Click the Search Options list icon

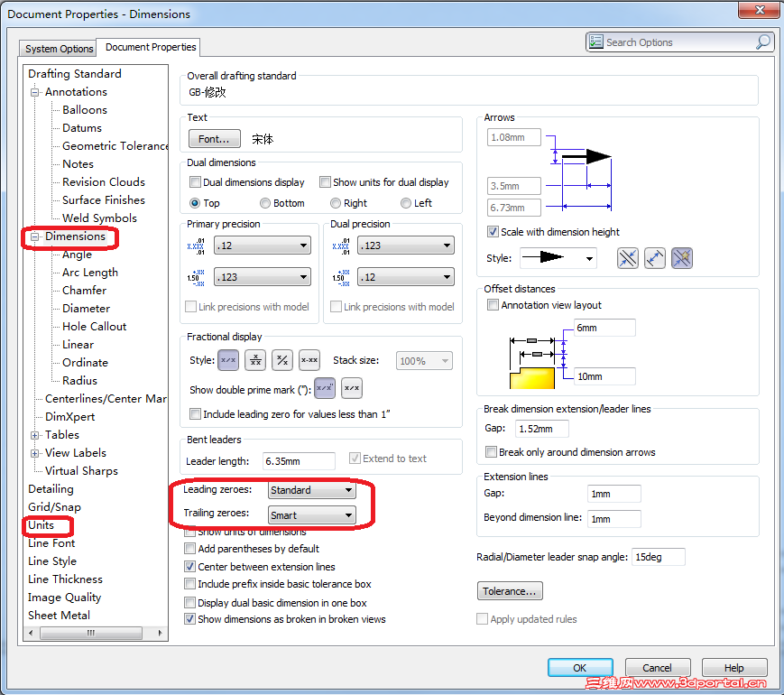pos(595,42)
